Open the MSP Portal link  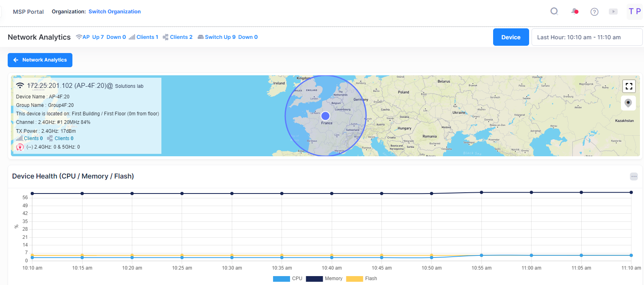click(x=28, y=12)
